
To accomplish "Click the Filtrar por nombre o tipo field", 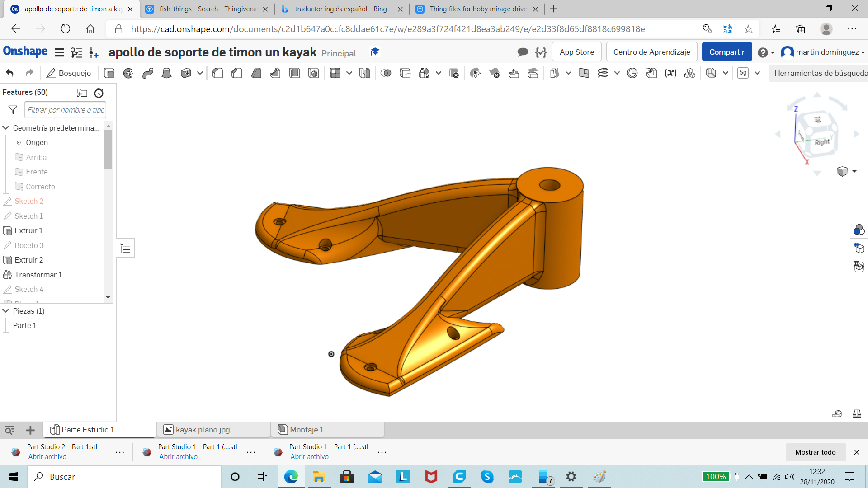I will (x=65, y=110).
